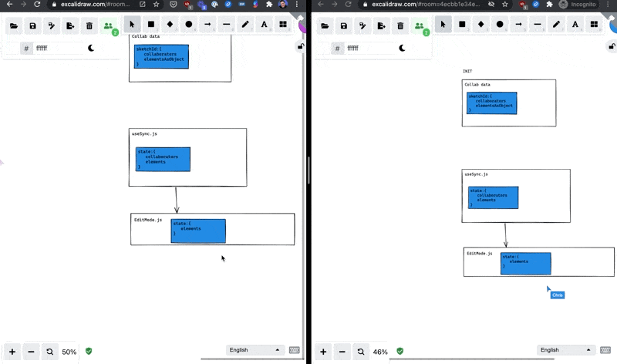Click left browser address bar excalidraw.com
The image size is (617, 364).
point(95,5)
